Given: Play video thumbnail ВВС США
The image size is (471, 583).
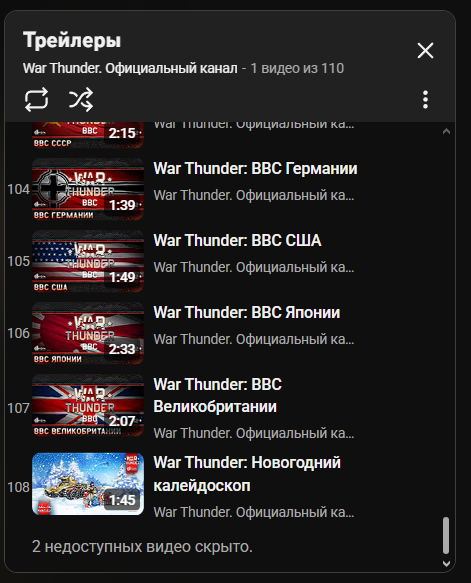Looking at the screenshot, I should [88, 261].
